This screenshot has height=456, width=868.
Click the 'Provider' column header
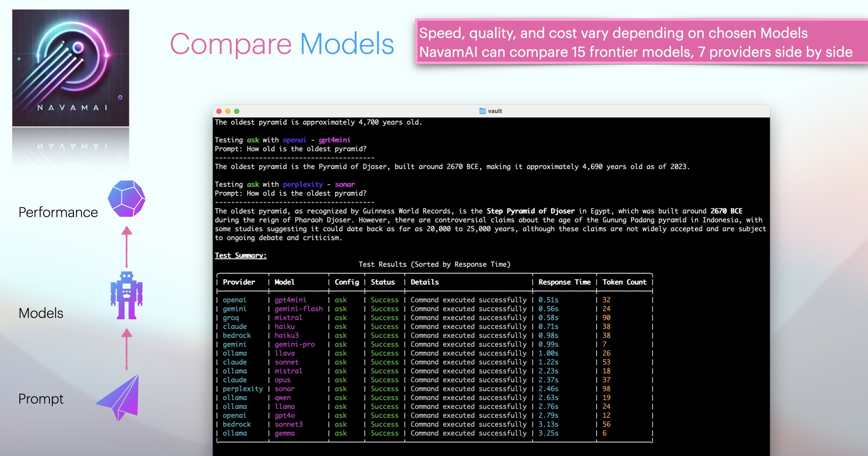[239, 282]
